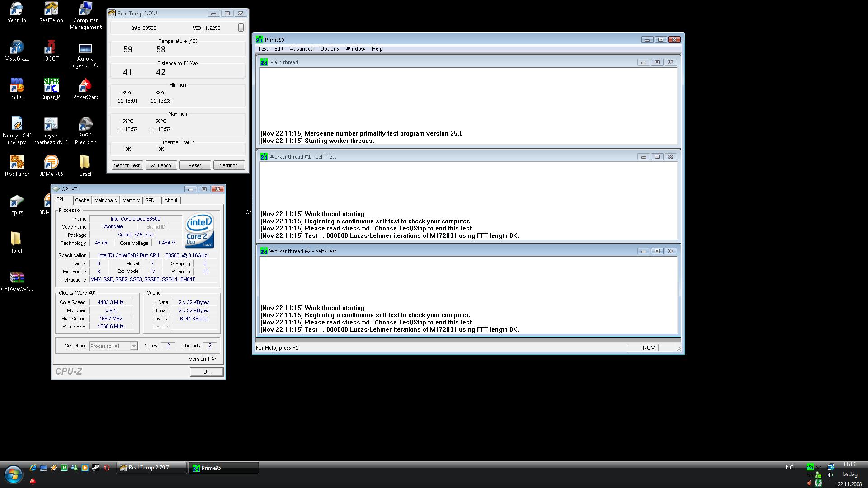
Task: Click the Reset button in Real Temp
Action: pos(195,165)
